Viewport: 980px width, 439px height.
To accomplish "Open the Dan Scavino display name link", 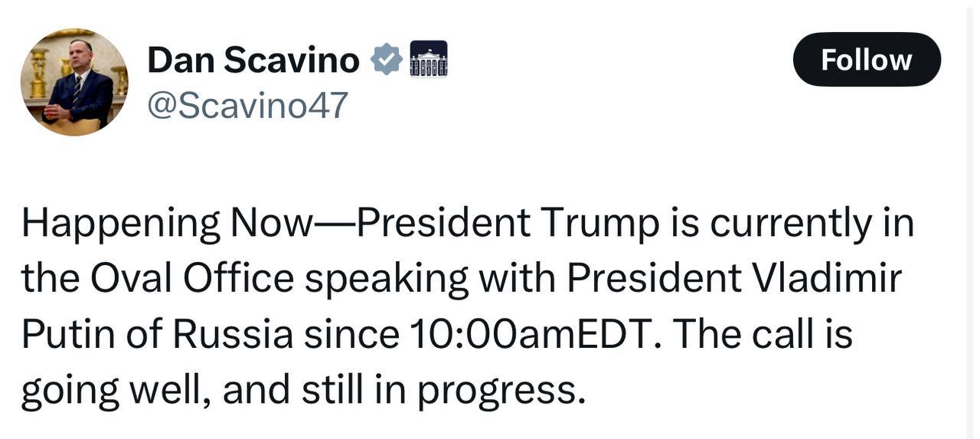I will (253, 60).
